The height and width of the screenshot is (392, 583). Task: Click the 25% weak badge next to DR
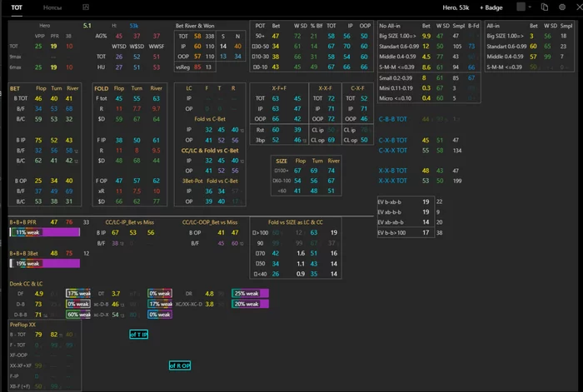pos(250,293)
